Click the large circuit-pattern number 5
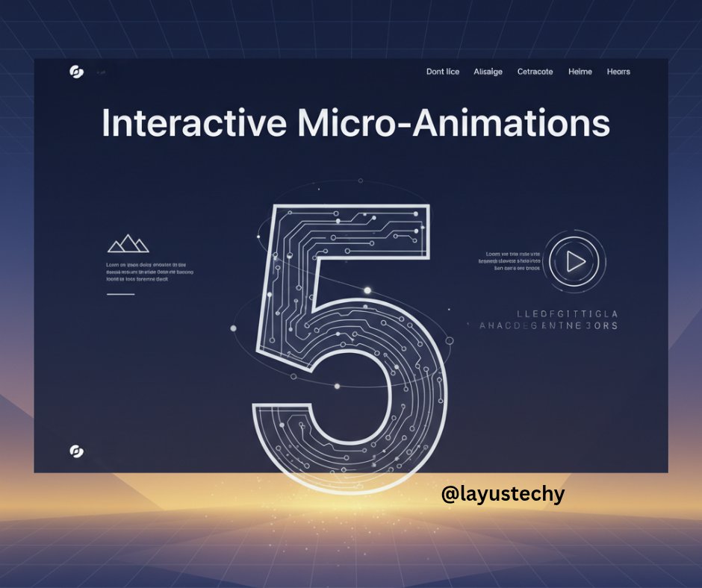The height and width of the screenshot is (588, 702). (350, 349)
